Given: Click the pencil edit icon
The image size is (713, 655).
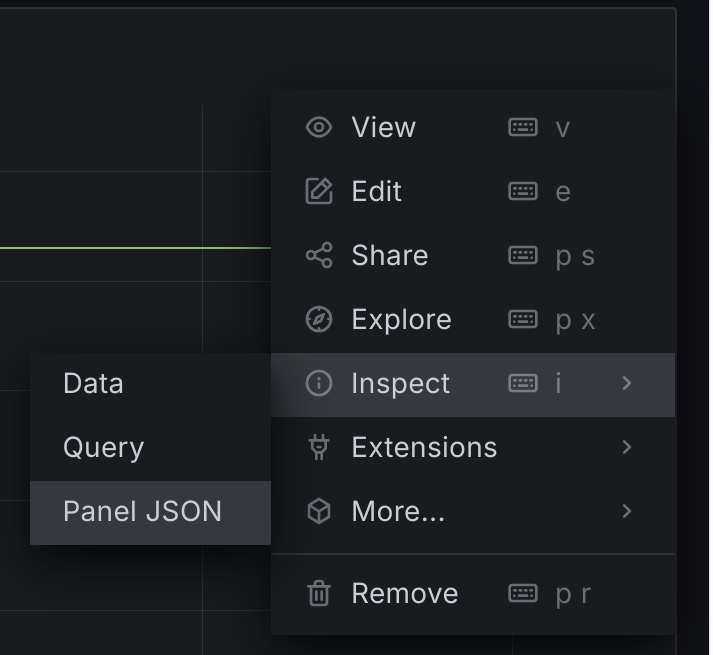Looking at the screenshot, I should [319, 191].
